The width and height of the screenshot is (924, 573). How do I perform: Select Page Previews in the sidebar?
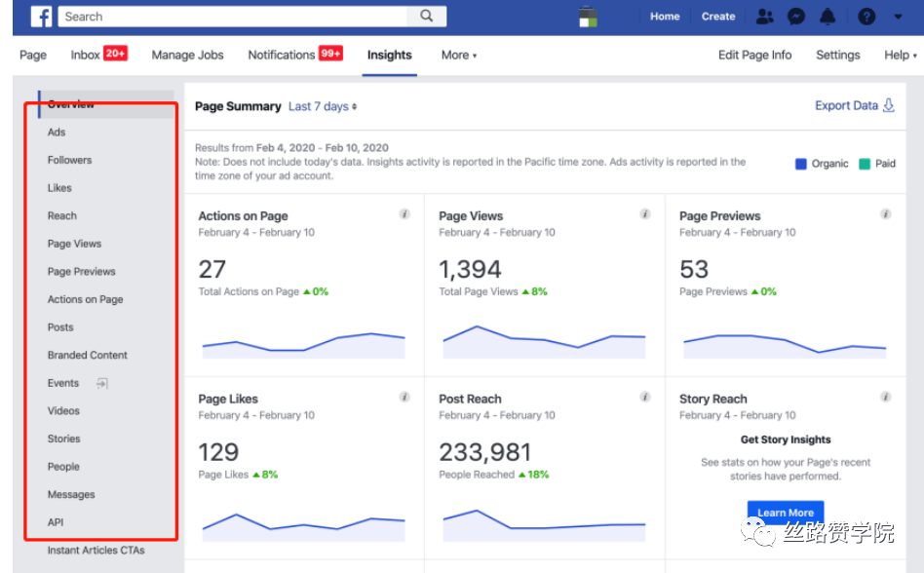point(81,272)
